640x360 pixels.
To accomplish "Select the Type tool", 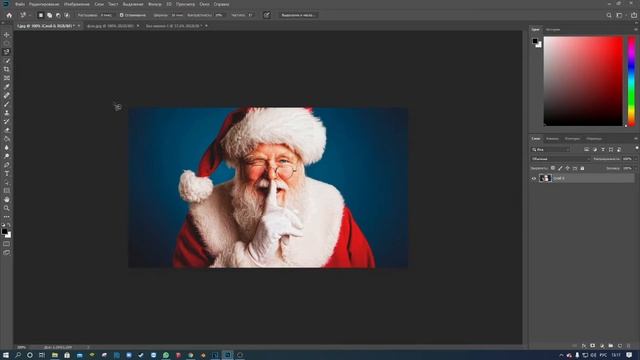I will click(7, 173).
